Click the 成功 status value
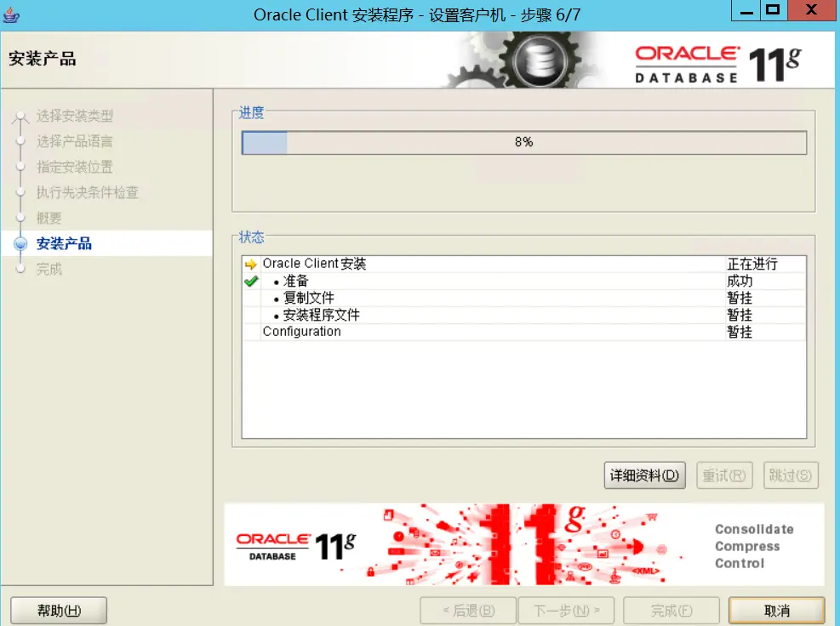The image size is (840, 626). point(740,282)
